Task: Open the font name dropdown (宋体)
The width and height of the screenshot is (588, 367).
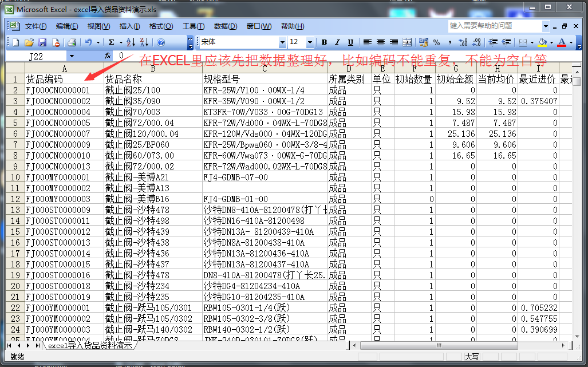Action: 282,42
